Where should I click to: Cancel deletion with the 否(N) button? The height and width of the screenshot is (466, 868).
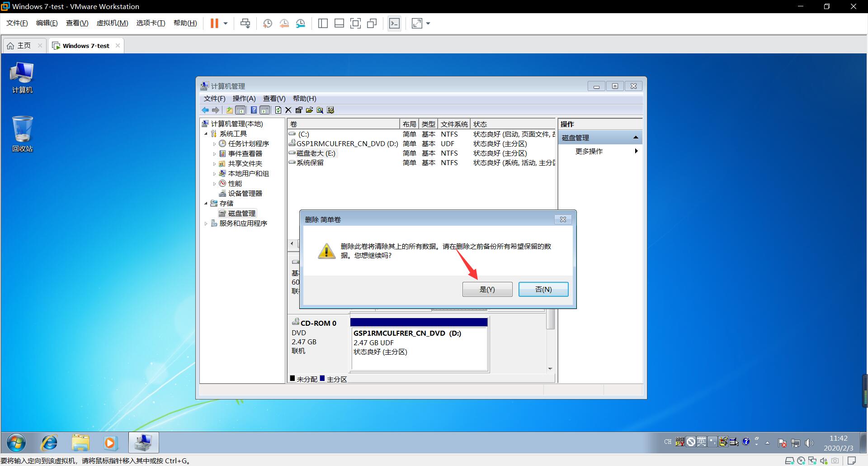coord(543,290)
